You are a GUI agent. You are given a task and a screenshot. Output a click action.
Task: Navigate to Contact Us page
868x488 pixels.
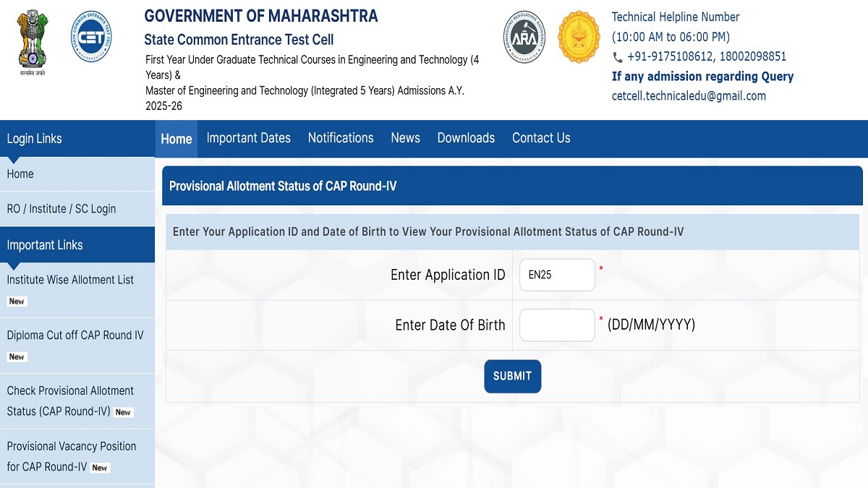(541, 138)
